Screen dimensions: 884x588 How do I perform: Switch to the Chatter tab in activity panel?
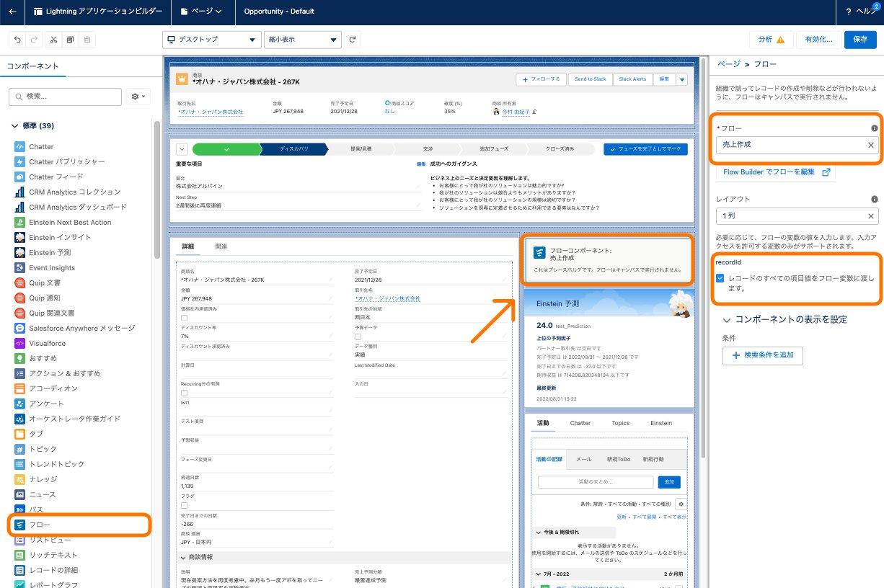click(580, 423)
